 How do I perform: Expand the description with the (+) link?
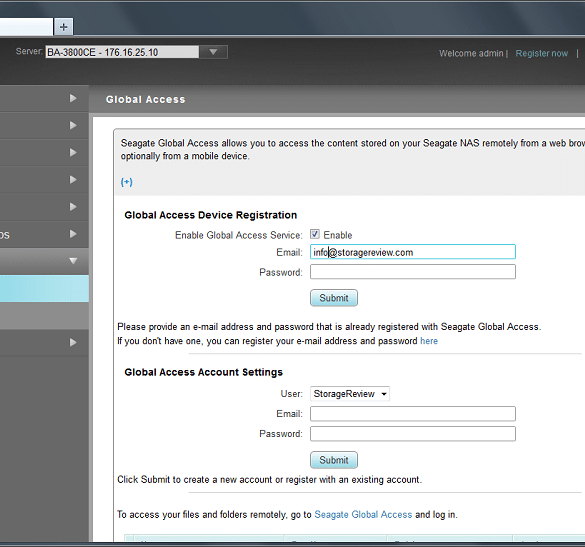(x=126, y=182)
